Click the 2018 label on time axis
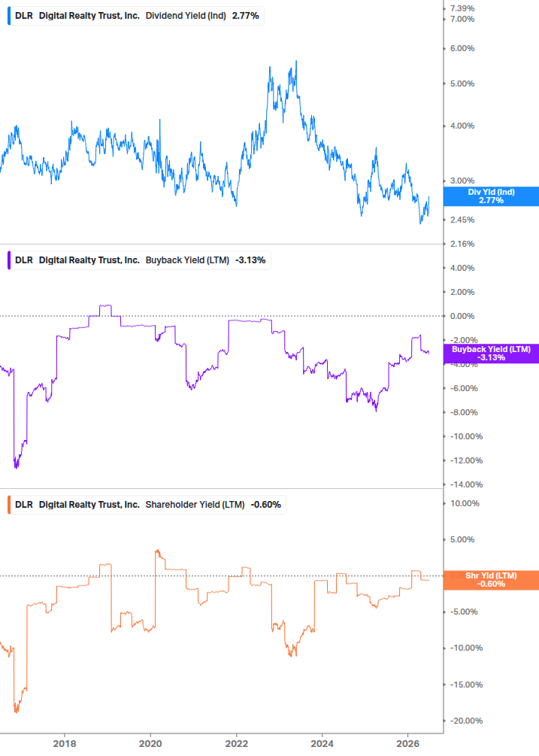The width and height of the screenshot is (539, 756). pyautogui.click(x=65, y=743)
